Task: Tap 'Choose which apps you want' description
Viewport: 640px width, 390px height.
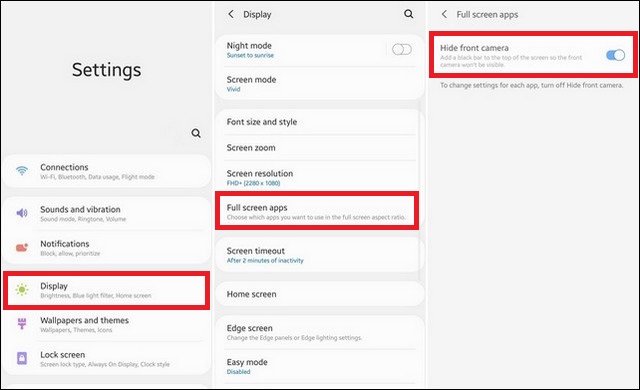Action: point(316,217)
